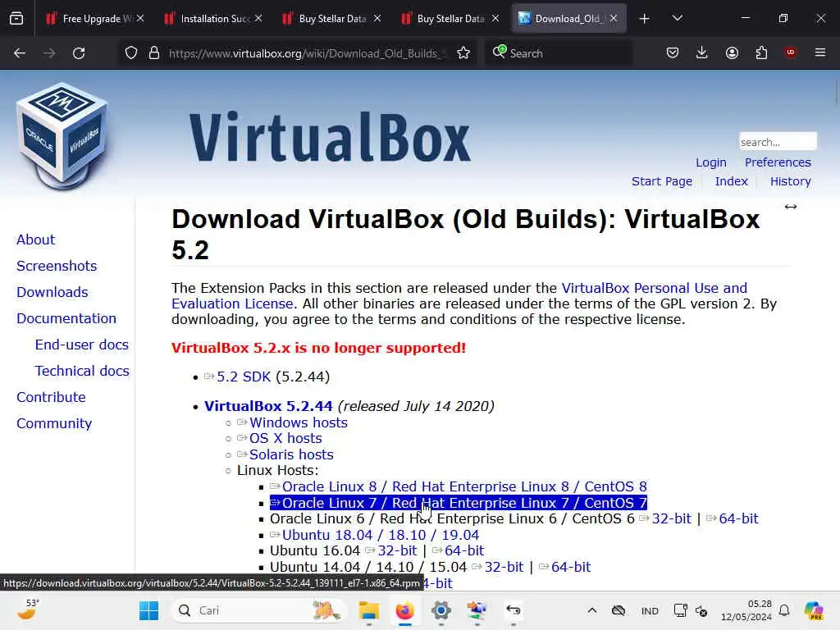Save page to Pocket
Image resolution: width=840 pixels, height=630 pixels.
(673, 52)
